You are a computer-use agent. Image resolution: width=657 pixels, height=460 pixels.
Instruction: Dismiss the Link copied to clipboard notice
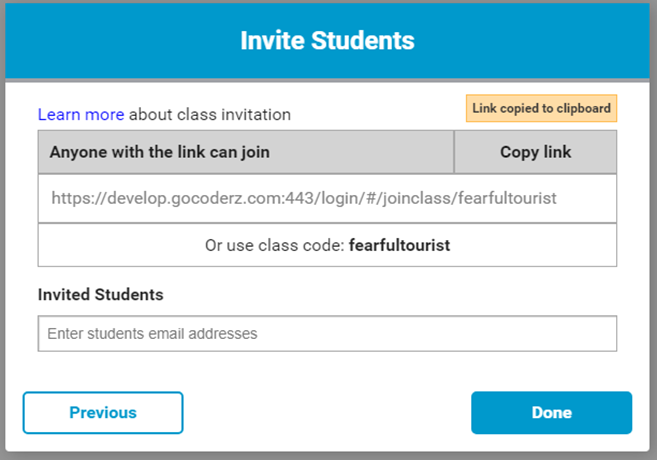pos(541,108)
